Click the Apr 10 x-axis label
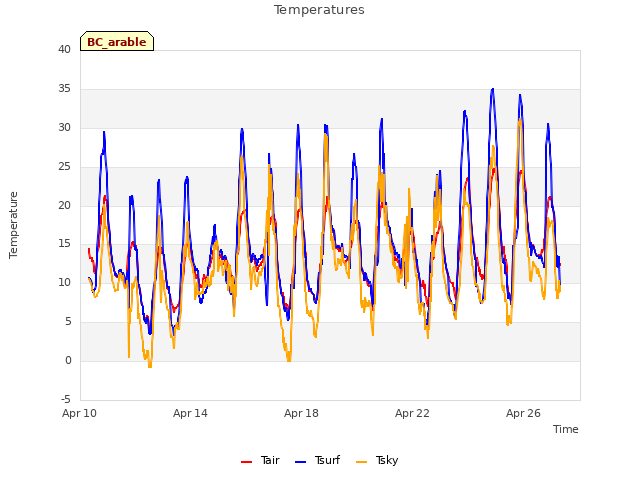This screenshot has height=480, width=640. (x=79, y=413)
